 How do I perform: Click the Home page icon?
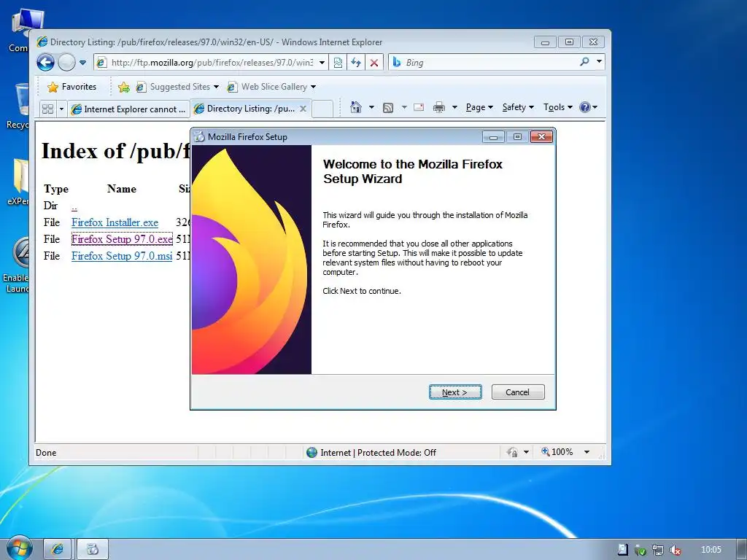[x=356, y=107]
